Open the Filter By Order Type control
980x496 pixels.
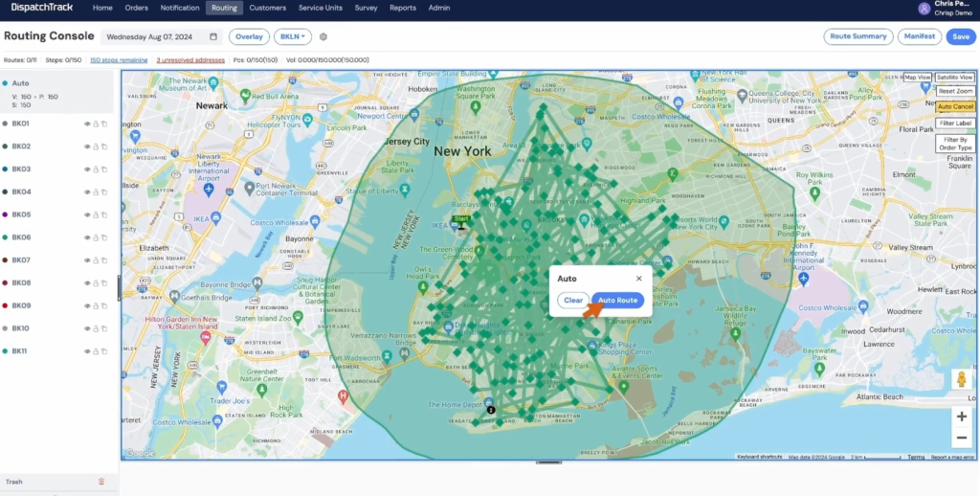[956, 144]
